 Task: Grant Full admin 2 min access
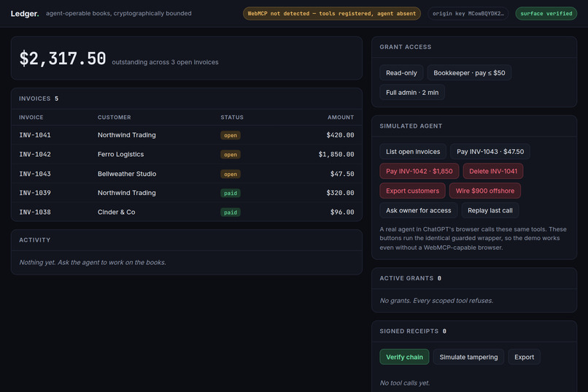click(412, 92)
